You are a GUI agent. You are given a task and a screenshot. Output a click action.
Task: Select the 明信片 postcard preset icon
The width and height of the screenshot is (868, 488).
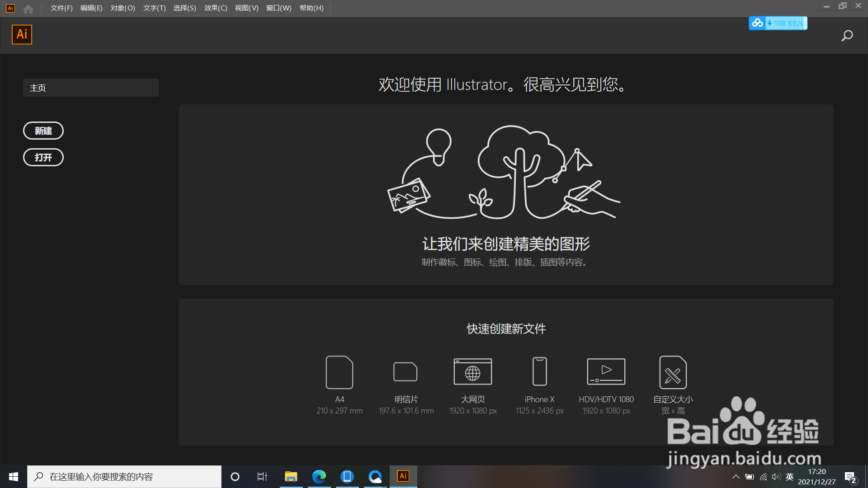406,371
